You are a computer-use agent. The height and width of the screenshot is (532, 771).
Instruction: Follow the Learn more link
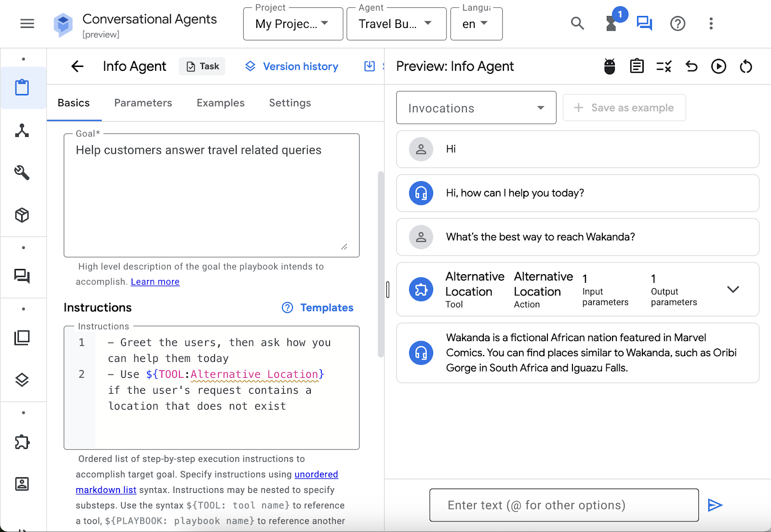(155, 282)
